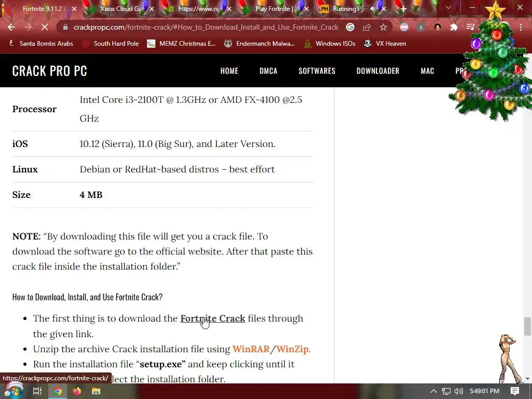The image size is (532, 399).
Task: Open the South Hard Pole bookmark
Action: 111,44
